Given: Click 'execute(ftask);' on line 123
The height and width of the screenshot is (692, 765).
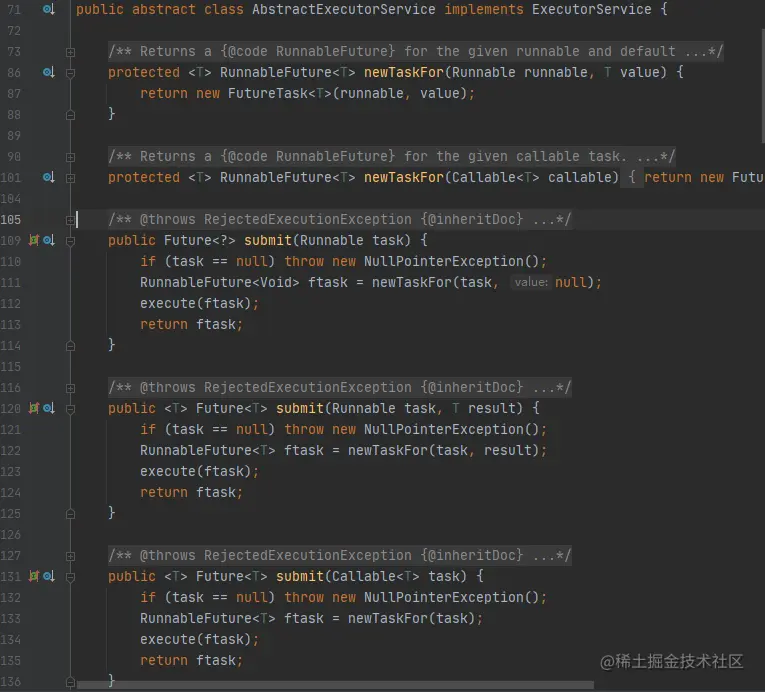Looking at the screenshot, I should (x=200, y=471).
